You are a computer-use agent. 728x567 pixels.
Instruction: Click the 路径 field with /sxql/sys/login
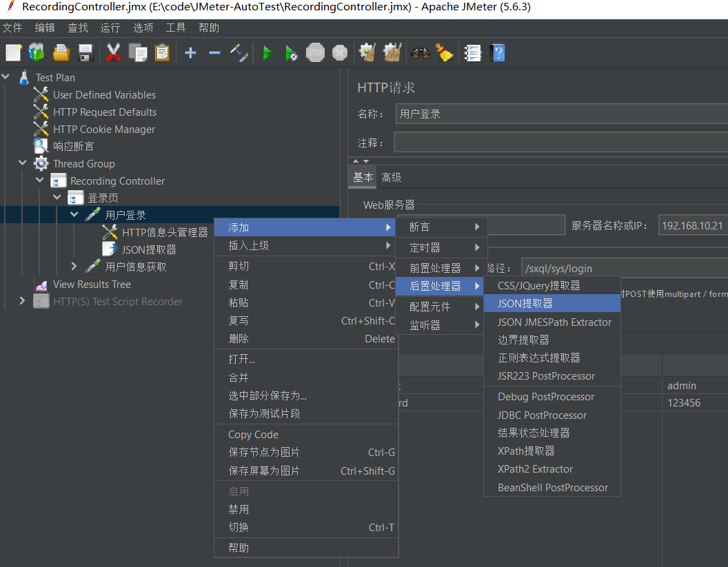(x=625, y=268)
